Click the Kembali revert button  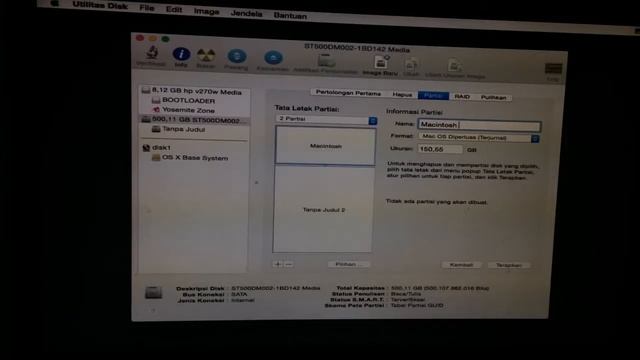point(461,265)
